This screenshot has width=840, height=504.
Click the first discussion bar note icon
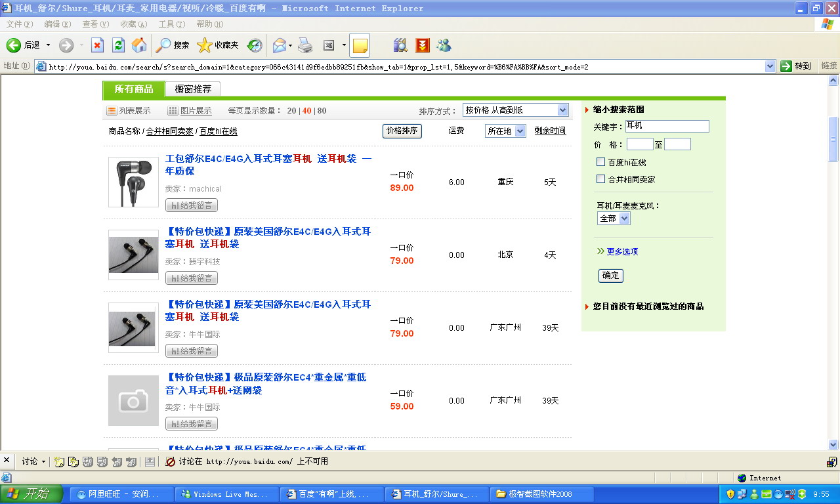click(x=59, y=461)
